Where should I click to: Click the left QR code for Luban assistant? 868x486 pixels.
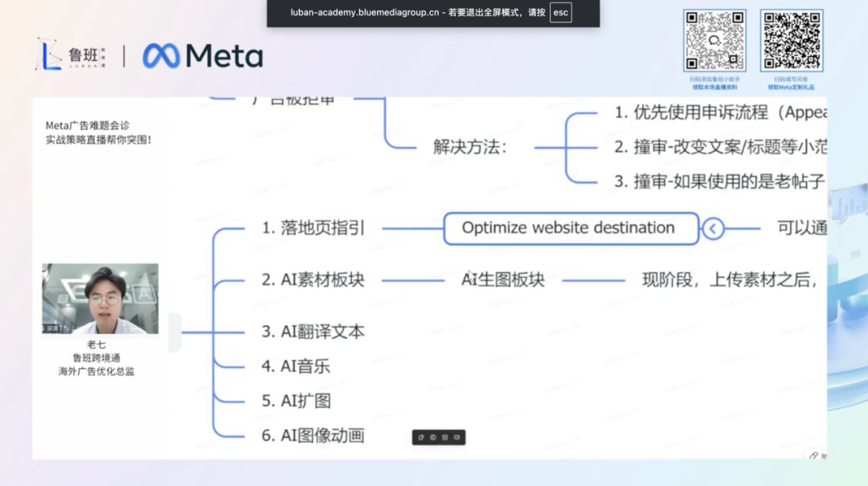pyautogui.click(x=714, y=41)
